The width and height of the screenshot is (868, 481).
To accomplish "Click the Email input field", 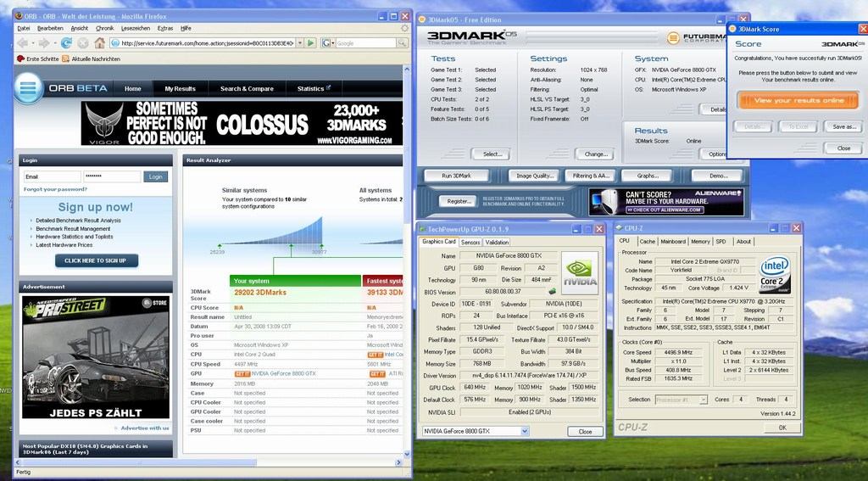I will click(x=52, y=176).
